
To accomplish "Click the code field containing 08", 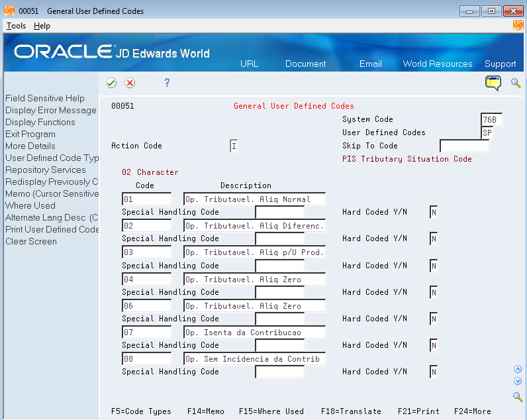I will (x=146, y=359).
